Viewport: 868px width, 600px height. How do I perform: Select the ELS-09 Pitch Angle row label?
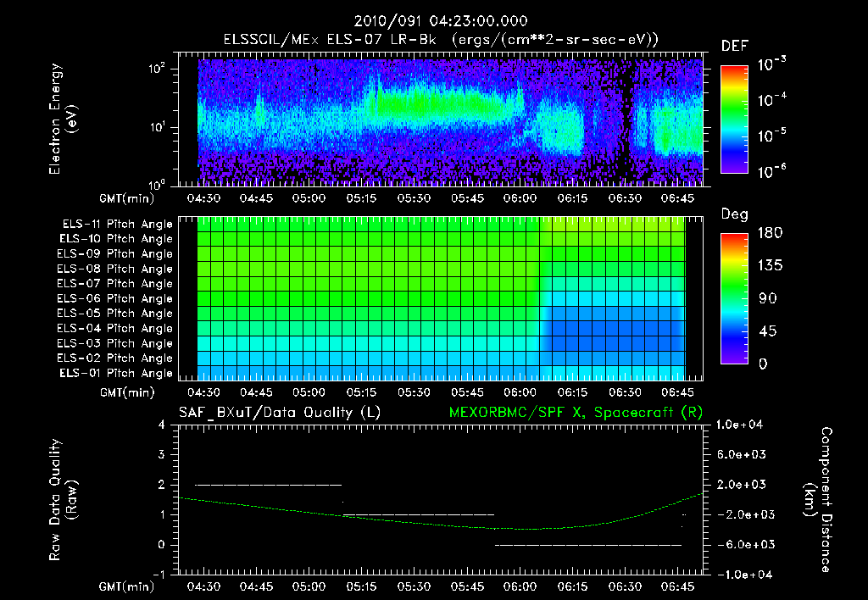115,254
